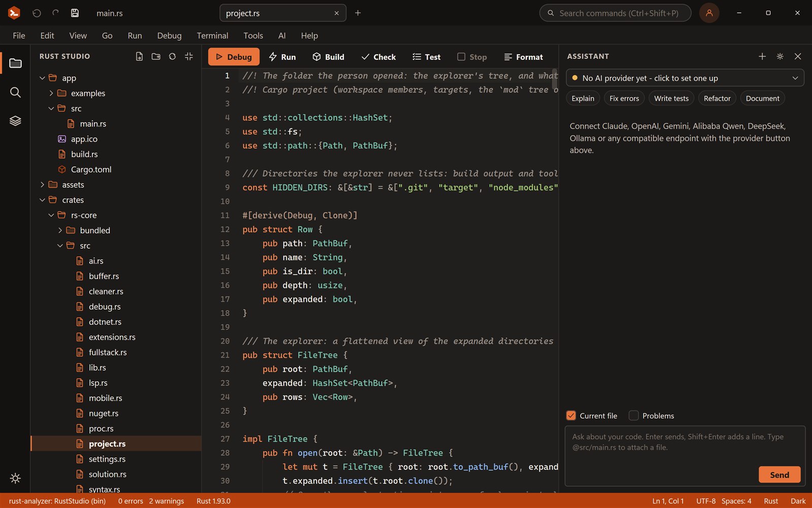Close the project.rs tab

336,13
